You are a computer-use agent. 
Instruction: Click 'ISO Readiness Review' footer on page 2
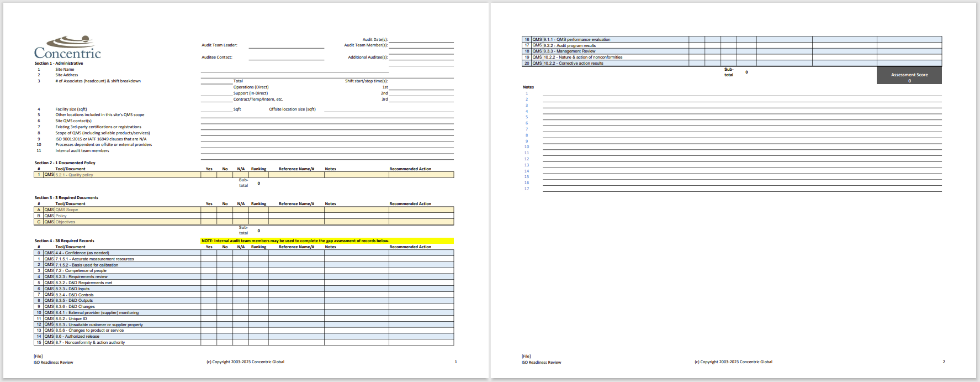[541, 363]
